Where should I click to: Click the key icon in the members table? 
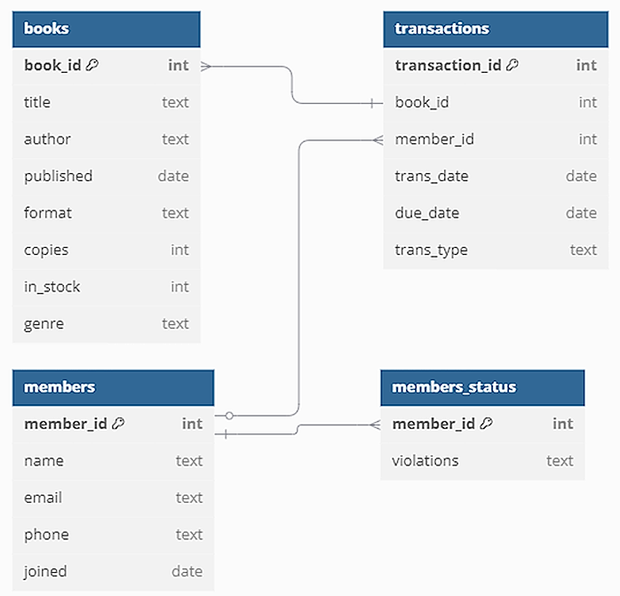pos(118,423)
